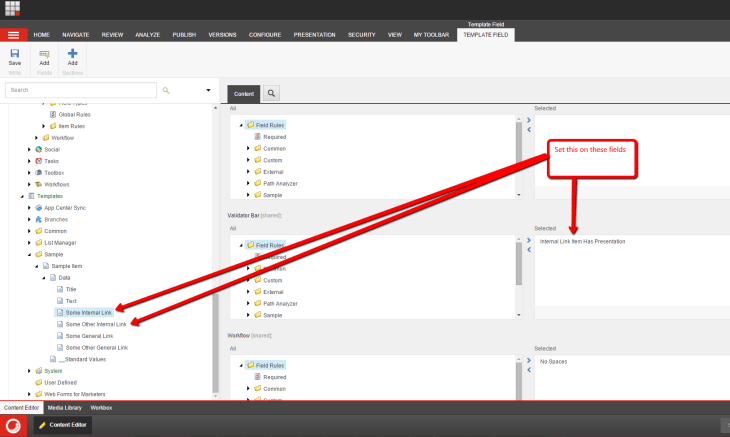Expand the Workflow tree node
730x437 pixels.
(x=36, y=138)
